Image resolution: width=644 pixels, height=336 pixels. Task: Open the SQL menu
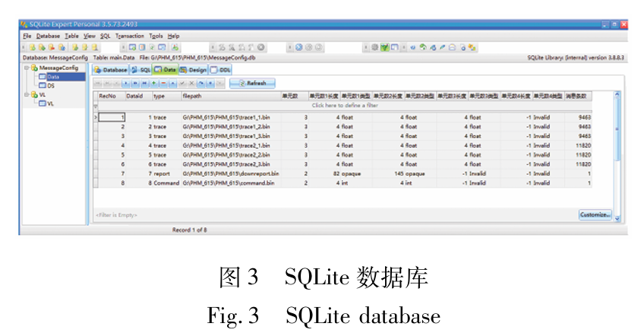[x=105, y=36]
